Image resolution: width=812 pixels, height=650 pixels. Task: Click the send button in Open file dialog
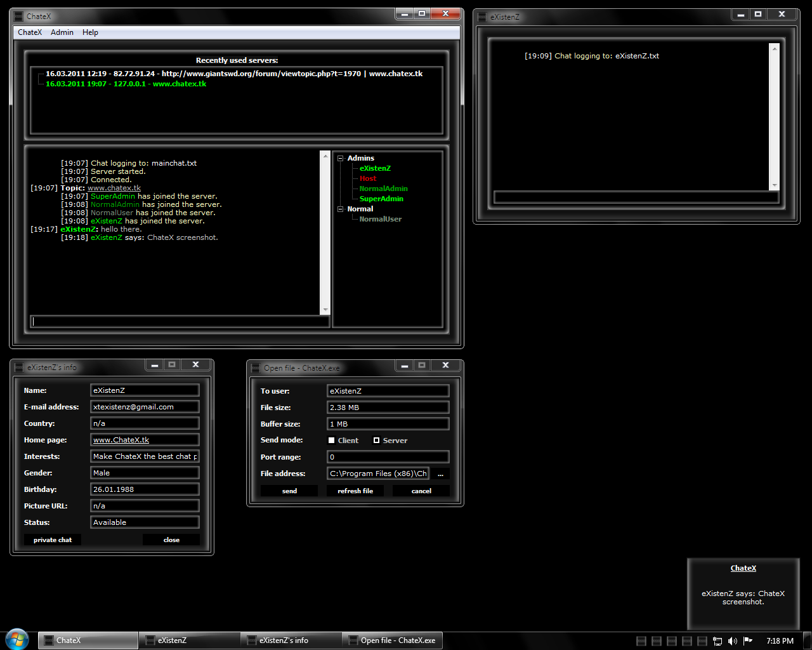coord(289,491)
